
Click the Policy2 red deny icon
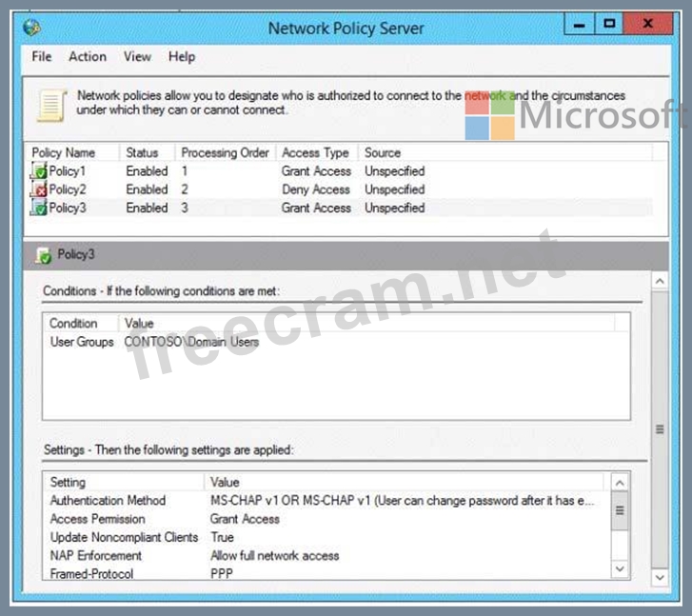pos(38,189)
